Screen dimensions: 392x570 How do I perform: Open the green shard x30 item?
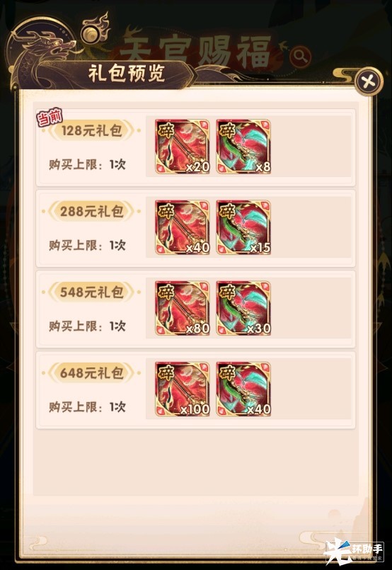pyautogui.click(x=243, y=308)
